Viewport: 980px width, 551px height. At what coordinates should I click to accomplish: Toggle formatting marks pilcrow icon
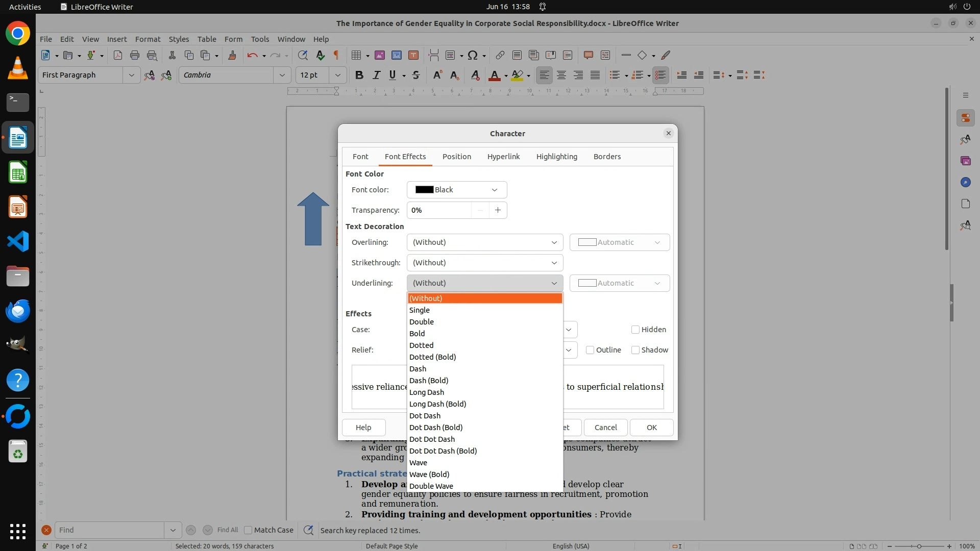click(336, 55)
